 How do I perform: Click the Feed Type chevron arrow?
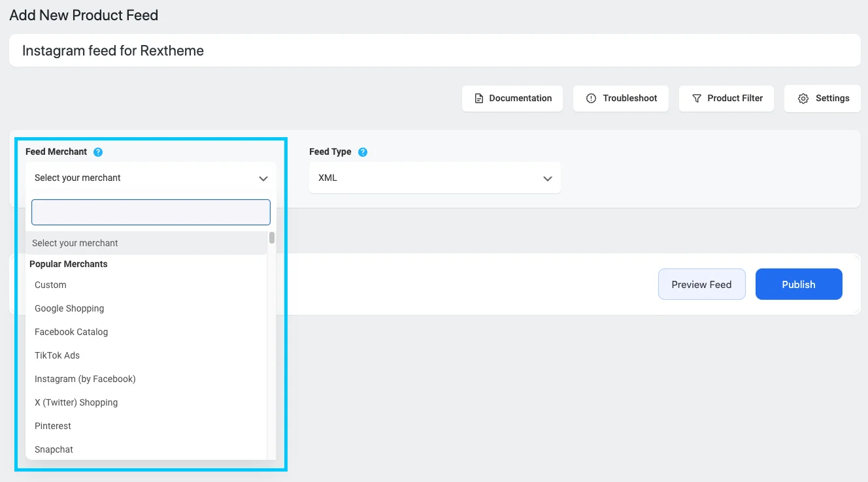point(548,178)
